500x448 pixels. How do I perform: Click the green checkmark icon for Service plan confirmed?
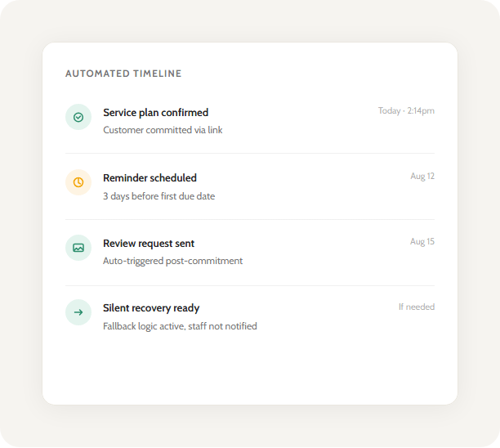[78, 117]
